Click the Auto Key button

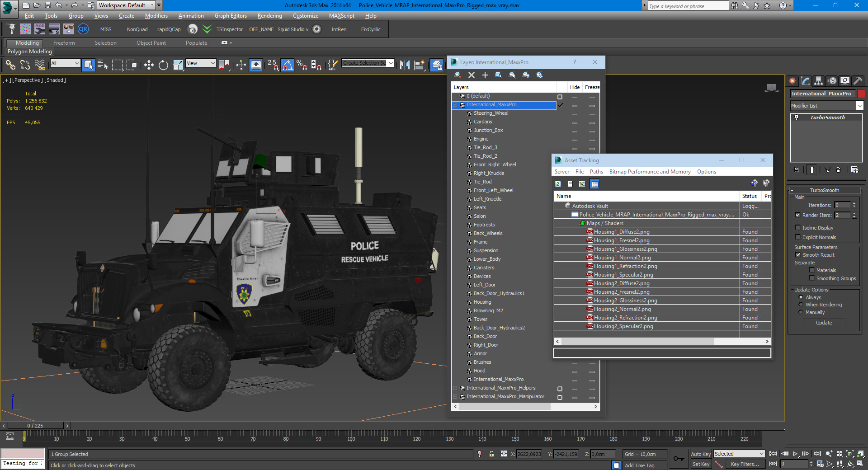700,454
